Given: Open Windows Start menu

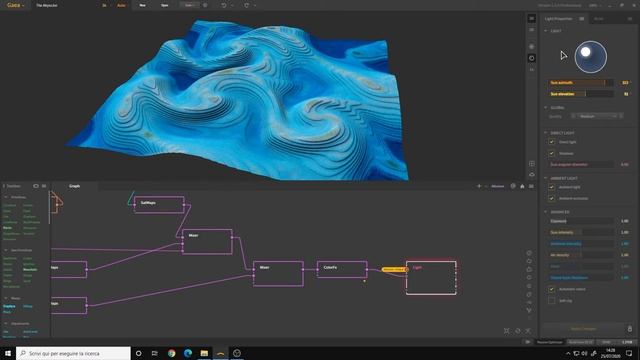Looking at the screenshot, I should click(8, 353).
